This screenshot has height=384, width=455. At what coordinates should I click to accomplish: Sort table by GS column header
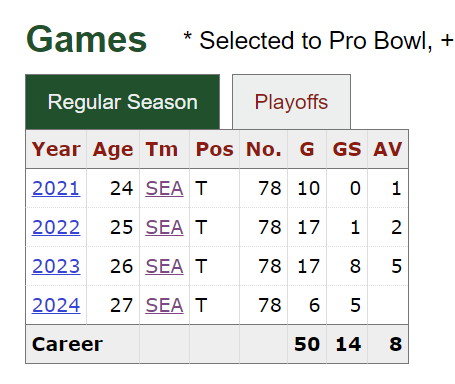pyautogui.click(x=347, y=149)
